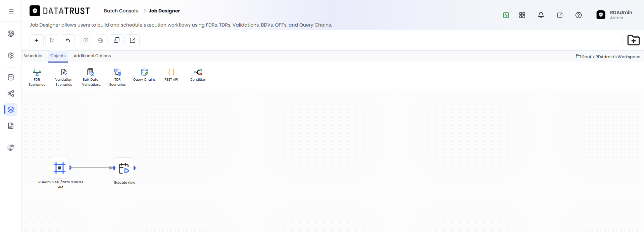Click the DataTrust shield logo
The image size is (644, 232).
[x=35, y=11]
